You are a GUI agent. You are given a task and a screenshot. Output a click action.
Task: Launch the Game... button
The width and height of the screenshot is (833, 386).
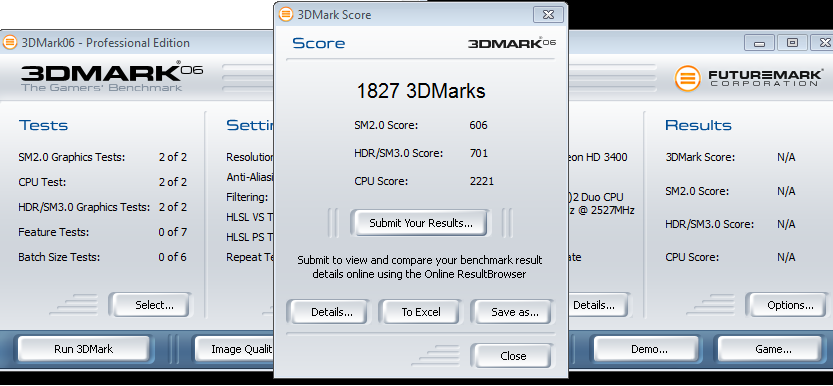point(774,349)
